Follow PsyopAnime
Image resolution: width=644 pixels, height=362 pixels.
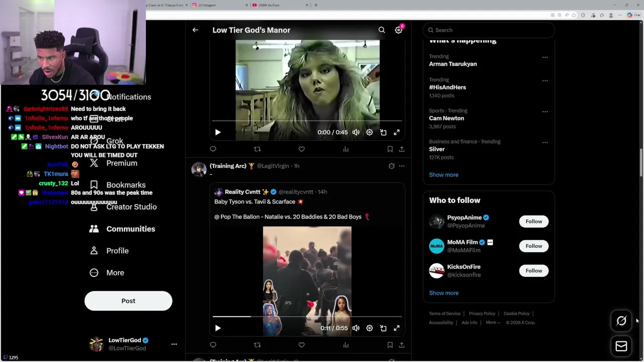pyautogui.click(x=534, y=221)
